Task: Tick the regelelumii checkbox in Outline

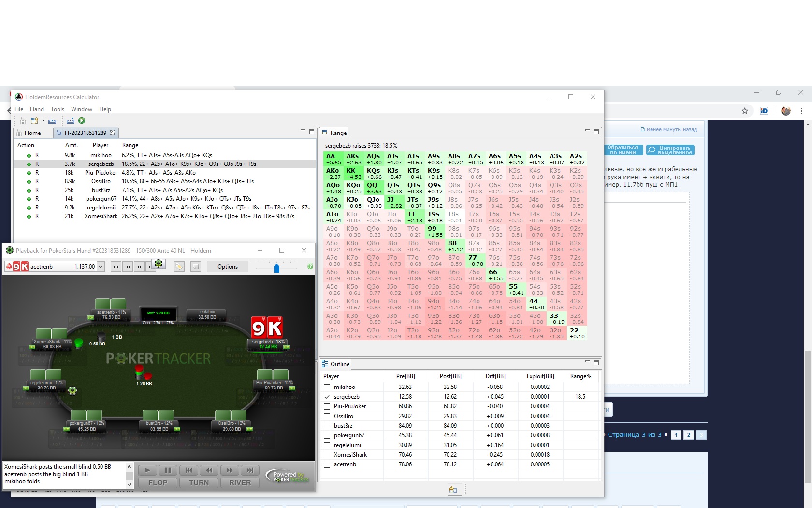Action: click(x=327, y=445)
